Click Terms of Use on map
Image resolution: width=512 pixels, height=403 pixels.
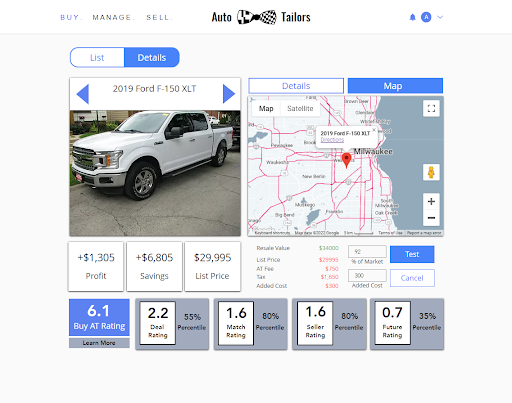pyautogui.click(x=390, y=233)
